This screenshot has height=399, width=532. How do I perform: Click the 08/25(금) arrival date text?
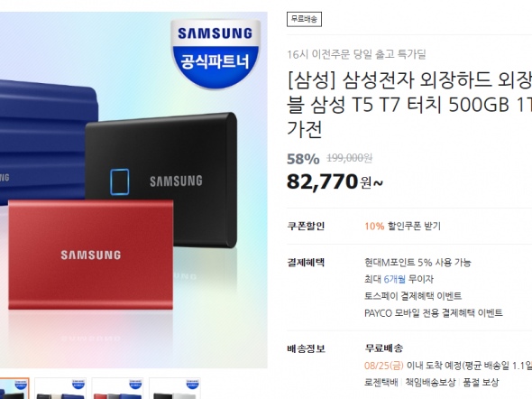pos(384,366)
